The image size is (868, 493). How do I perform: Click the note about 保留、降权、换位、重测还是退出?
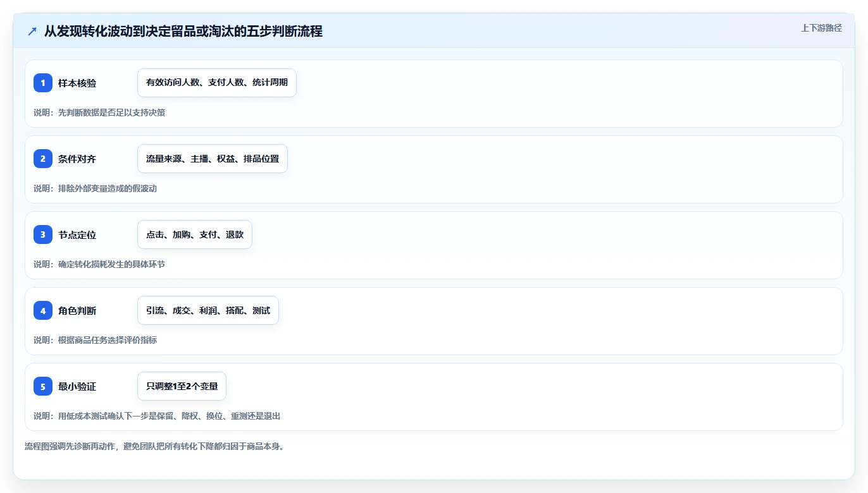(x=157, y=416)
